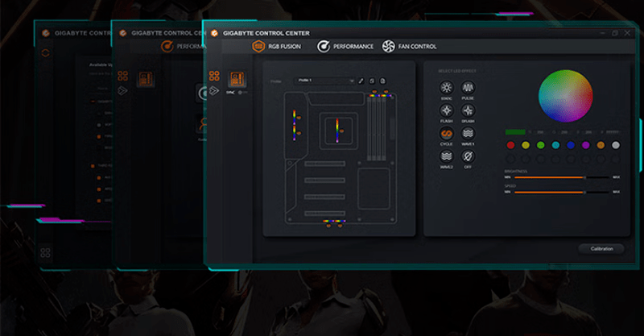Screen dimensions: 644x336
Task: Choose the yellow color swatch
Action: click(526, 145)
